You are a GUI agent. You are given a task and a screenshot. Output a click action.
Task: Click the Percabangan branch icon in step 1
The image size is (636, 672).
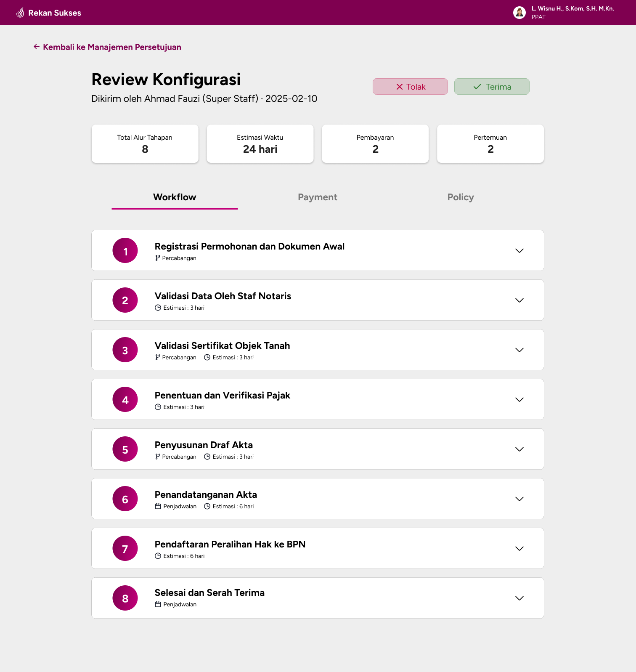pyautogui.click(x=158, y=258)
